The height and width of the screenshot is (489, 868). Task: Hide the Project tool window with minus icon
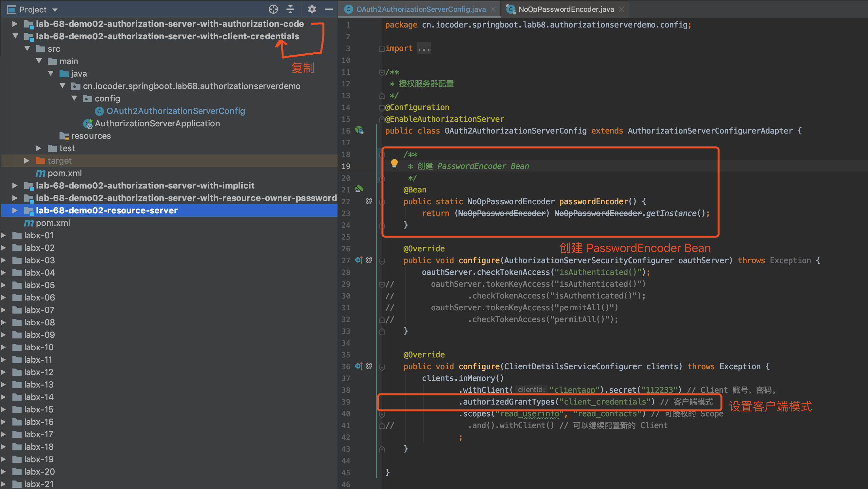pyautogui.click(x=329, y=9)
